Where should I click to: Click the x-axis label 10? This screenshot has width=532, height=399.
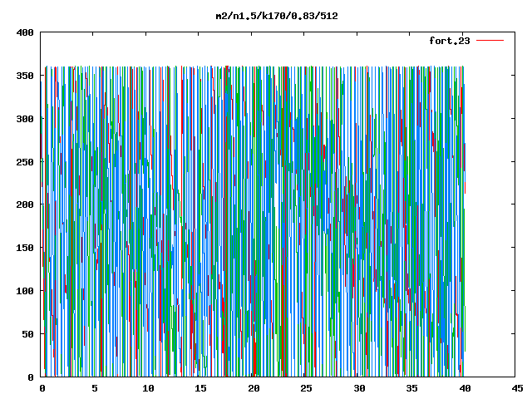coord(148,388)
